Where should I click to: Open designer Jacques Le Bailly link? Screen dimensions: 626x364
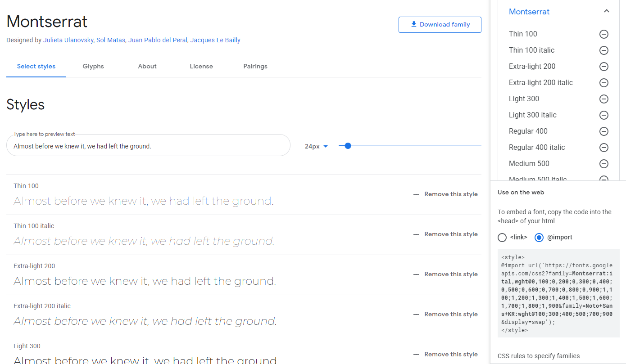[215, 40]
